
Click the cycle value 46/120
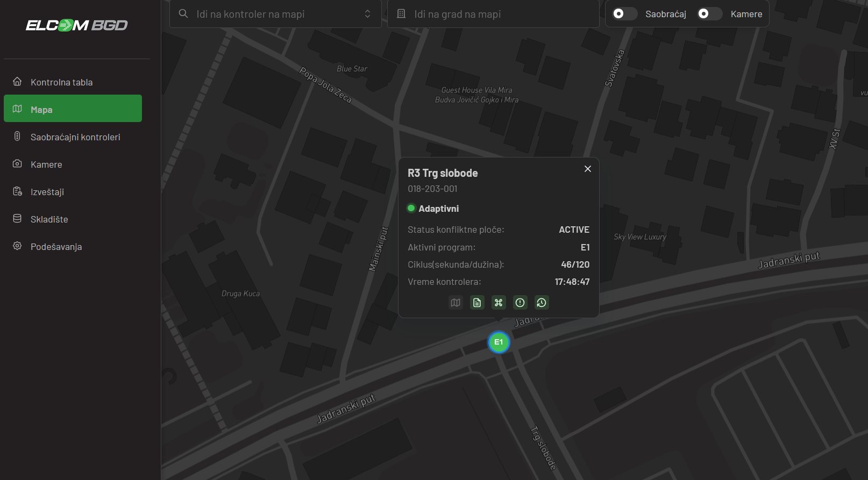(575, 264)
